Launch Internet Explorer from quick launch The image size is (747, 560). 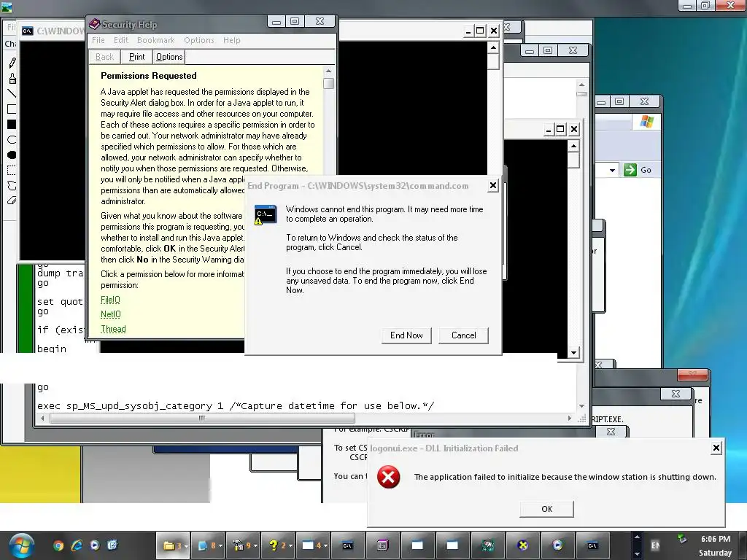(x=77, y=545)
